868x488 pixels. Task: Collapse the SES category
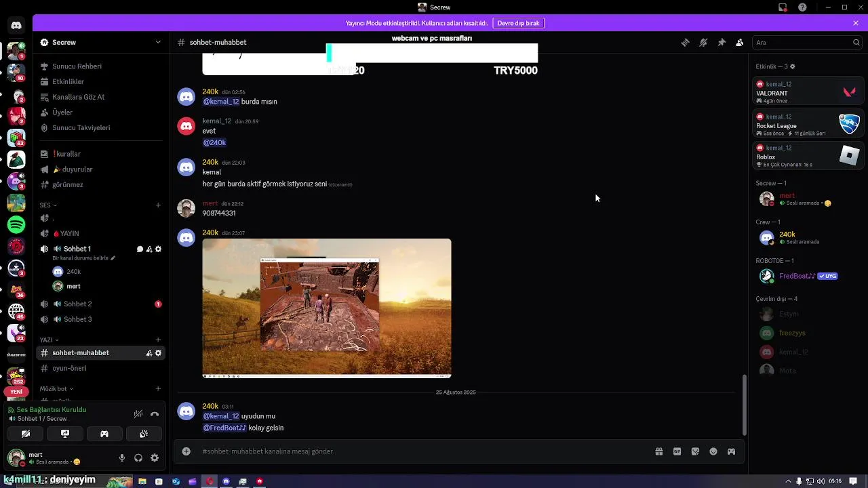48,205
